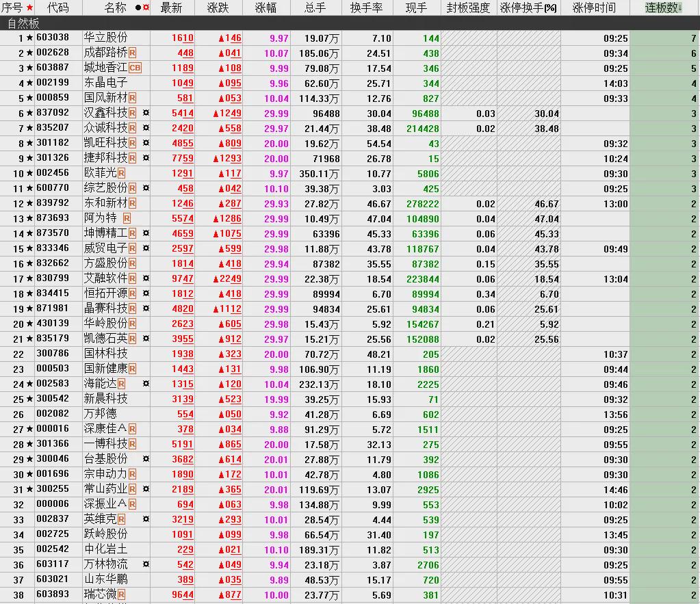
Task: Click the star icon beside code 002199
Action: (29, 83)
